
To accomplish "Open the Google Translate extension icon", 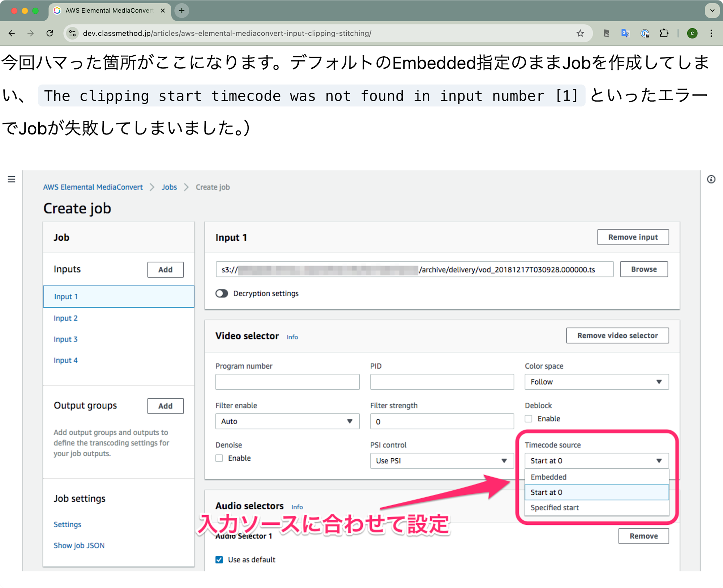I will (625, 33).
